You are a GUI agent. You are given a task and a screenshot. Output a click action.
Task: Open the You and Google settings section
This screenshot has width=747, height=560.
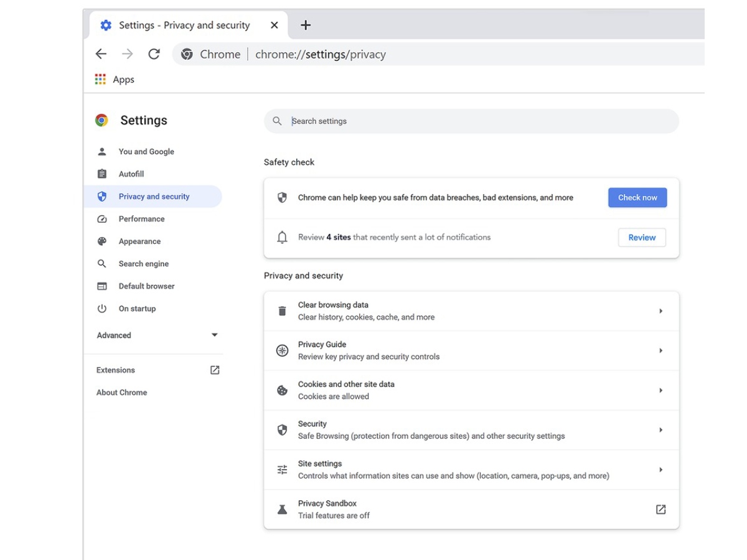146,151
